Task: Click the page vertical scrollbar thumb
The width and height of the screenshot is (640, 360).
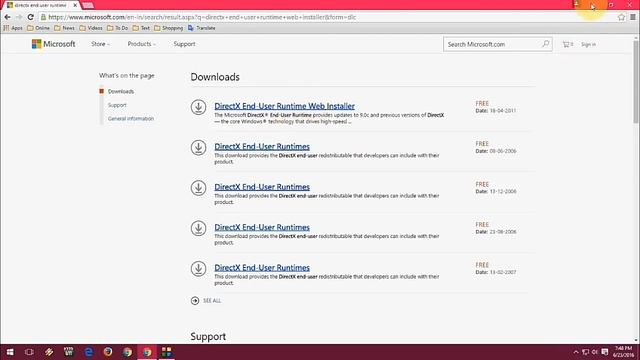Action: [636, 82]
